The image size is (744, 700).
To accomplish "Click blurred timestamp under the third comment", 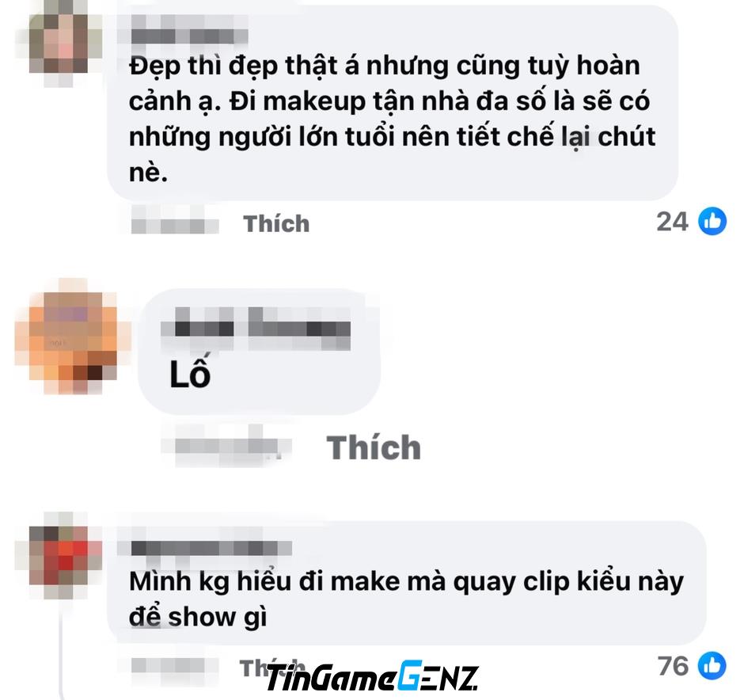I will click(x=175, y=665).
